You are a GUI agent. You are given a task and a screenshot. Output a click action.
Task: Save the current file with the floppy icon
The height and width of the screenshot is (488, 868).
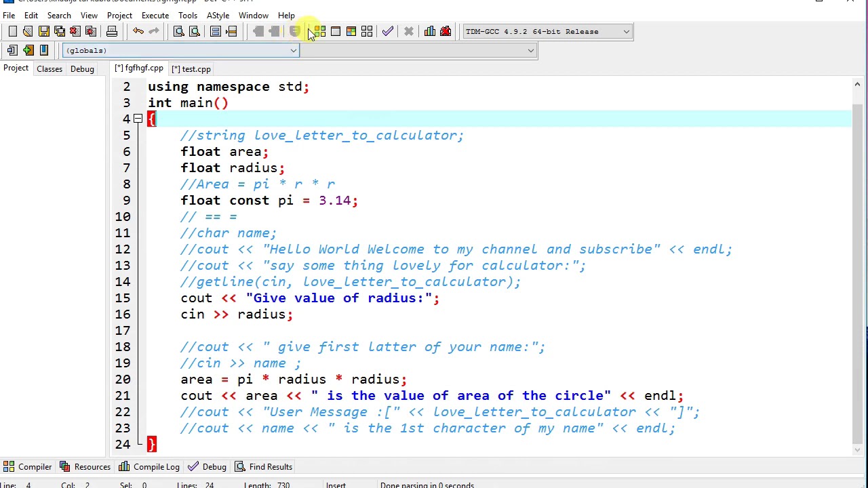43,31
